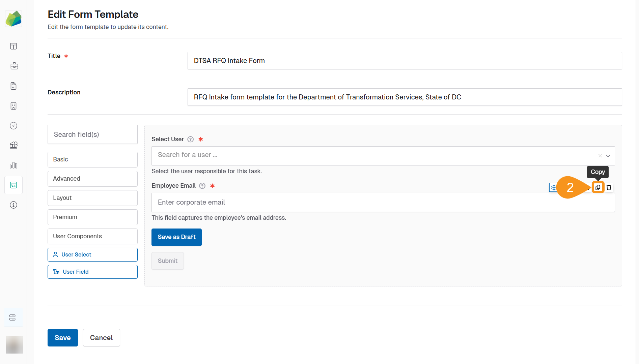Expand the Layout components group
Screen dimensions: 639x364
tap(92, 198)
